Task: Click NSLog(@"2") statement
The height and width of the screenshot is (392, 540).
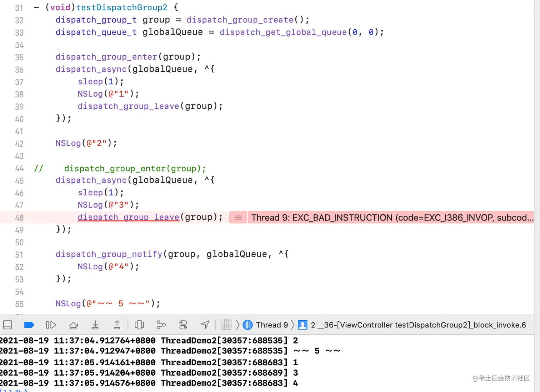Action: pos(86,143)
